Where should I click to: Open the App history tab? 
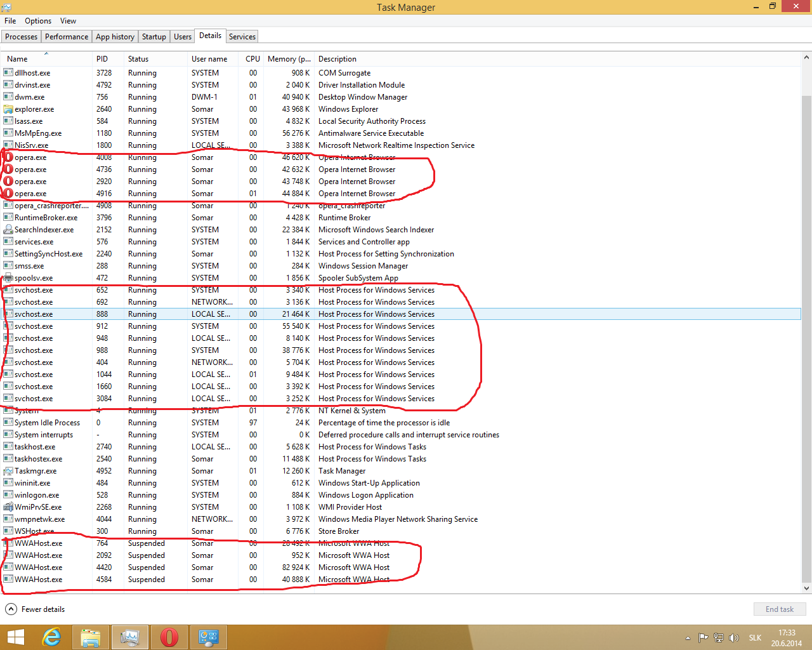coord(115,37)
